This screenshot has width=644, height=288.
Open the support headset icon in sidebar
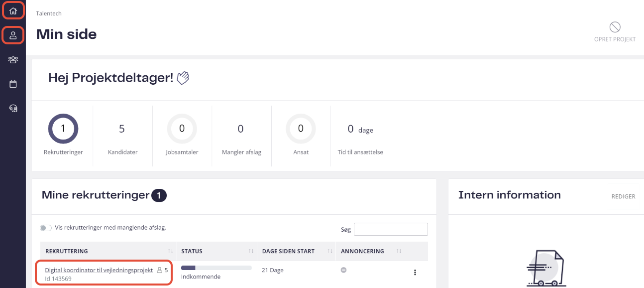(x=13, y=108)
